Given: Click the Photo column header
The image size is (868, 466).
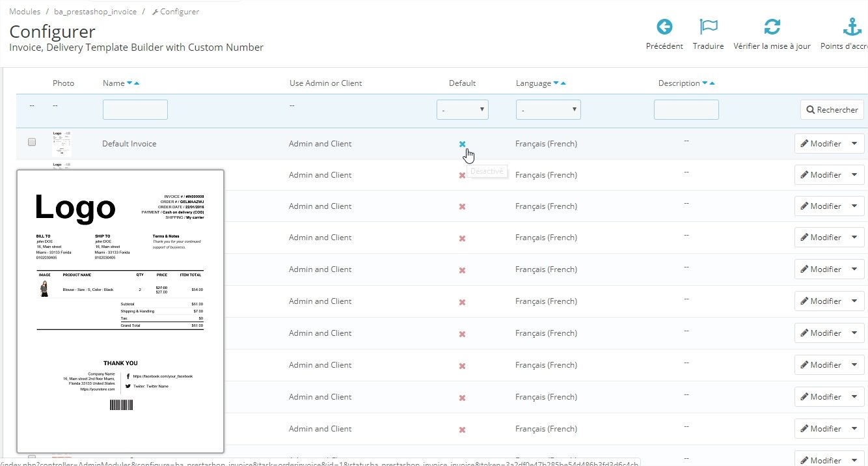Looking at the screenshot, I should tap(64, 83).
